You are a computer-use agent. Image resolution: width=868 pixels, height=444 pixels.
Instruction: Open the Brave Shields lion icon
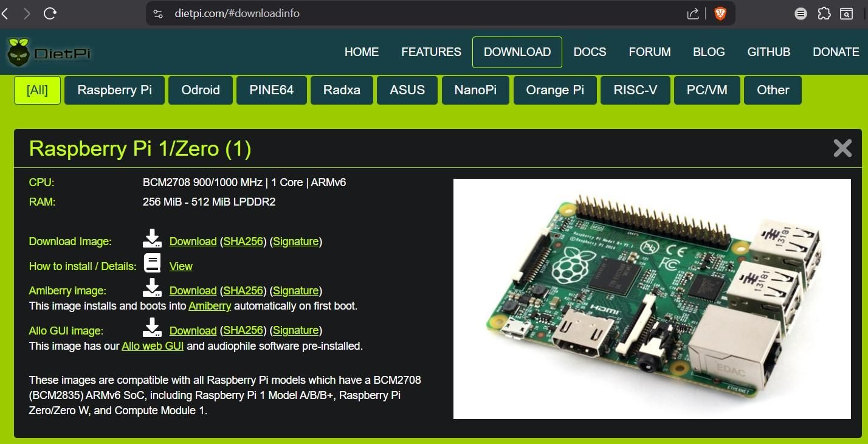pos(720,13)
